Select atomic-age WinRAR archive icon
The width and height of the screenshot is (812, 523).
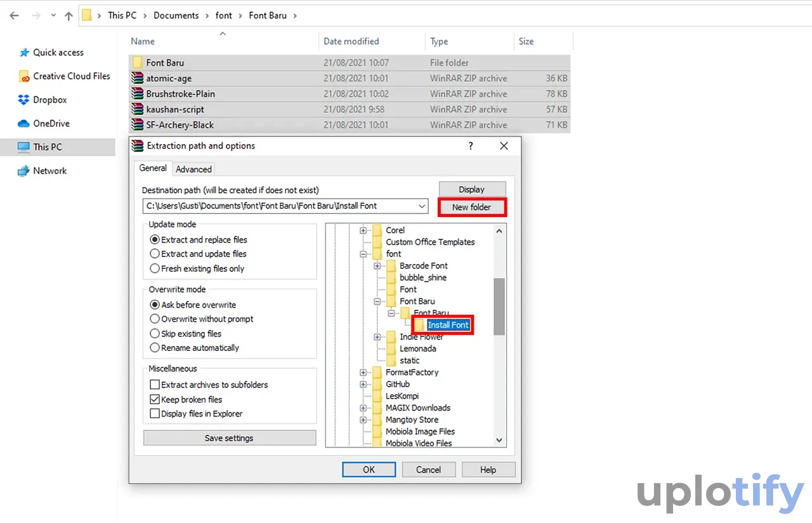(x=137, y=78)
